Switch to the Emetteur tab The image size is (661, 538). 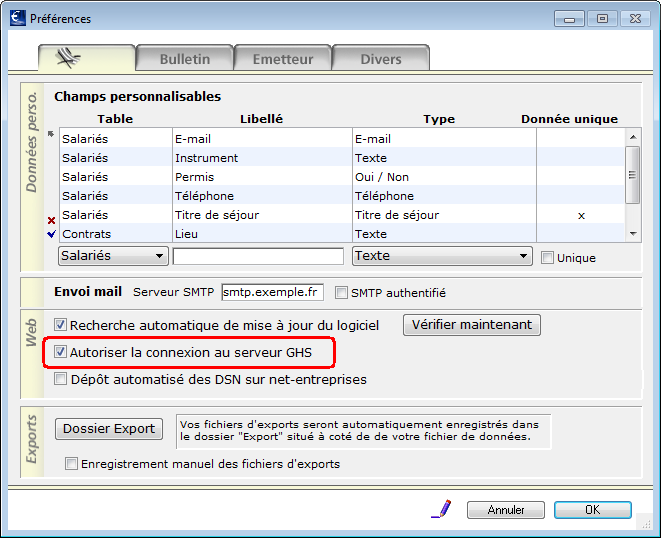click(x=283, y=59)
